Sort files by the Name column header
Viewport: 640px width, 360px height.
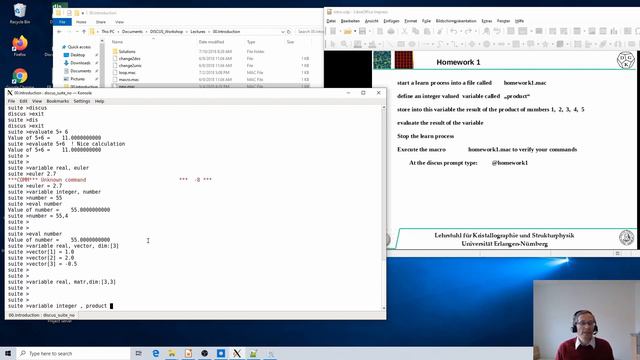(117, 42)
